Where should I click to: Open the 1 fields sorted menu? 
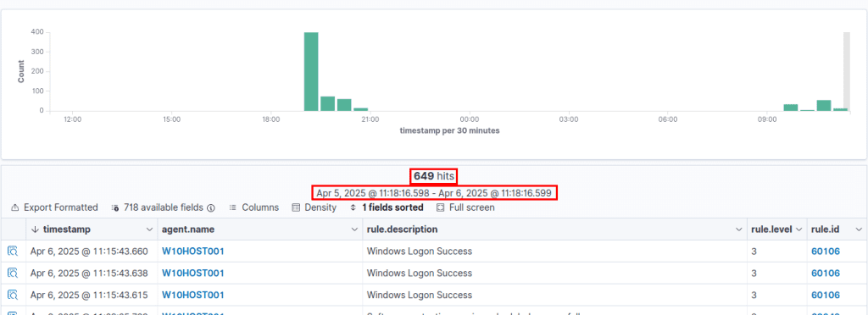(x=387, y=207)
